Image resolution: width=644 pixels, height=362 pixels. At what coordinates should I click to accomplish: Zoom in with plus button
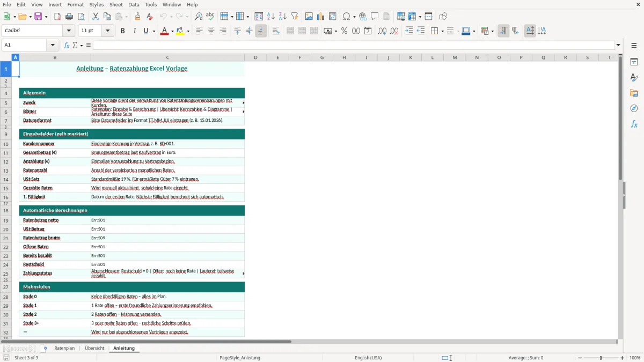click(x=623, y=358)
